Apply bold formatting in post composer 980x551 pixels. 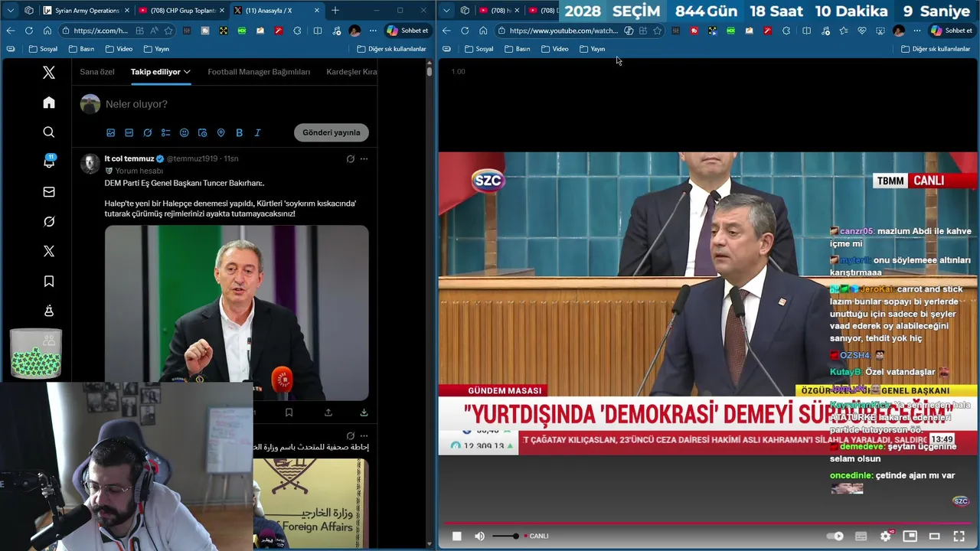(x=239, y=132)
